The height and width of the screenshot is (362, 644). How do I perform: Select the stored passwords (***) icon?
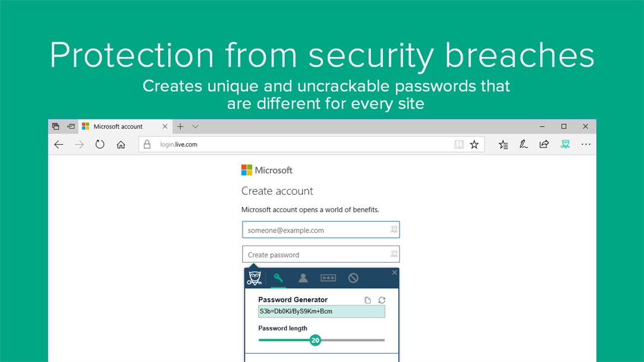click(x=328, y=278)
